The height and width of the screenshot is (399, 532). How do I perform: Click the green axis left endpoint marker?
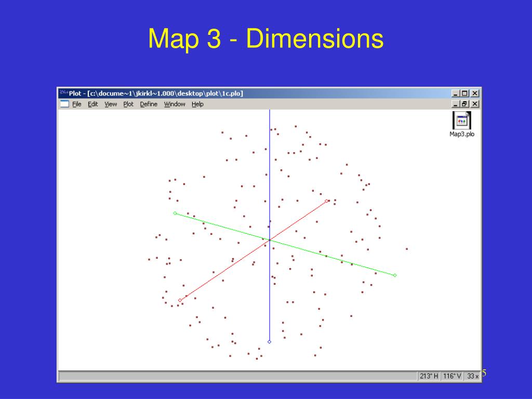pyautogui.click(x=175, y=213)
